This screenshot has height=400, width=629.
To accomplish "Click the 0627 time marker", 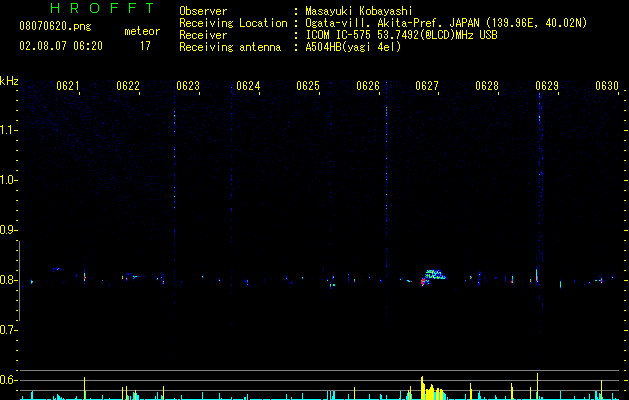I will click(x=427, y=86).
